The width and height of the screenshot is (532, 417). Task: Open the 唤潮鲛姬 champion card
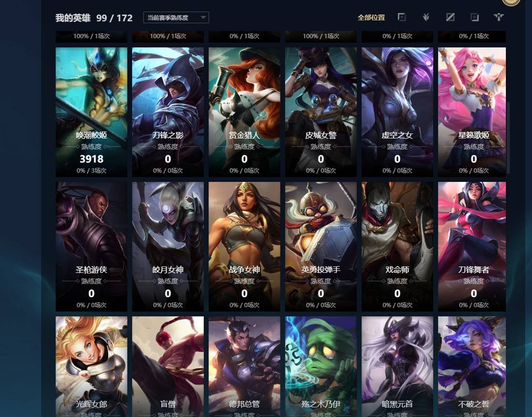click(x=91, y=112)
